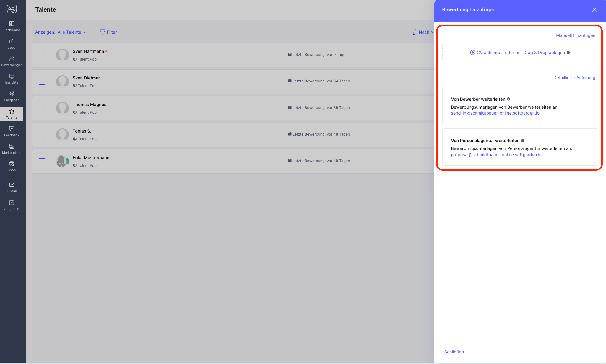Click 'Letzte Bewerbung: vor 34 Tagen'
The height and width of the screenshot is (364, 606).
[319, 81]
